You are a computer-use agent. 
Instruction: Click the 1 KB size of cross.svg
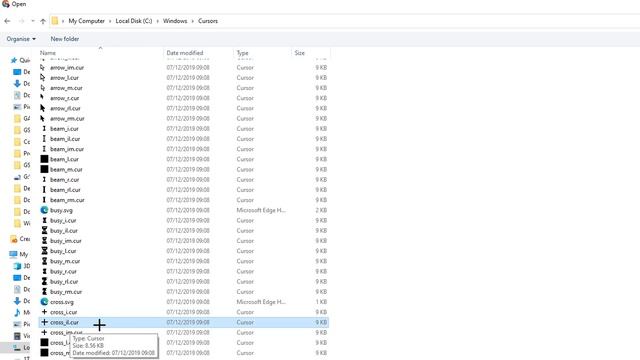[x=321, y=302]
